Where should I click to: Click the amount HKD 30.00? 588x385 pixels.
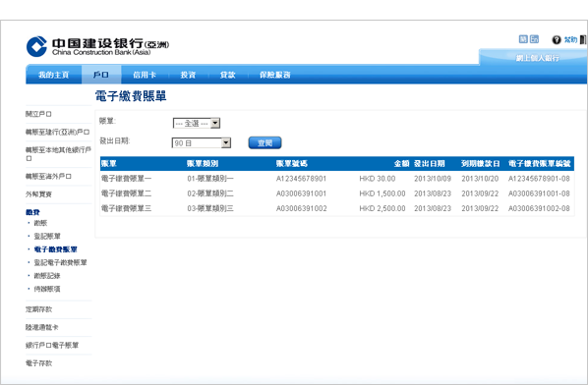[378, 179]
